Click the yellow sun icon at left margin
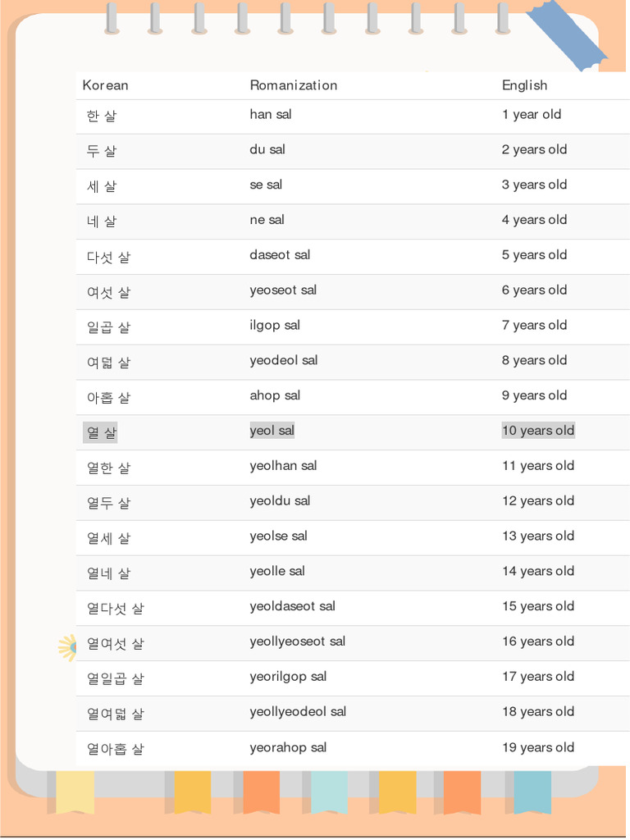 (67, 648)
